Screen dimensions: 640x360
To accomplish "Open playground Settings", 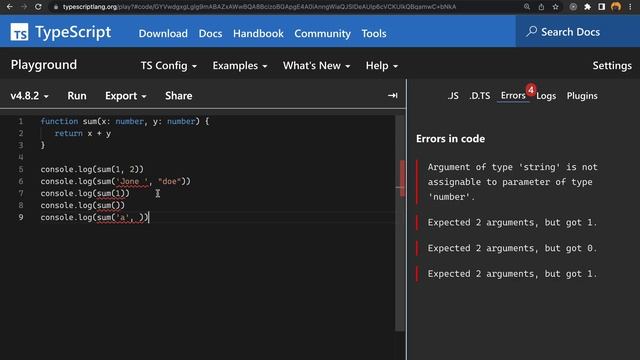I will 612,66.
